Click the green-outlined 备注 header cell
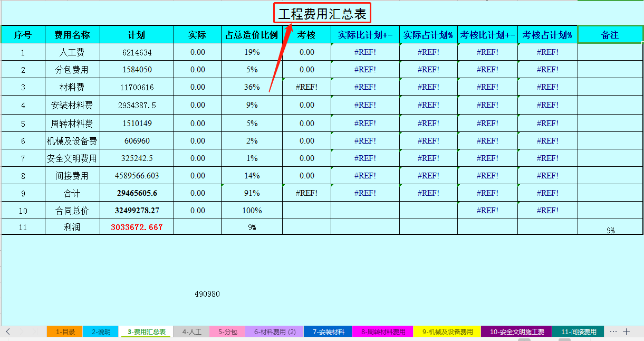 click(x=610, y=34)
